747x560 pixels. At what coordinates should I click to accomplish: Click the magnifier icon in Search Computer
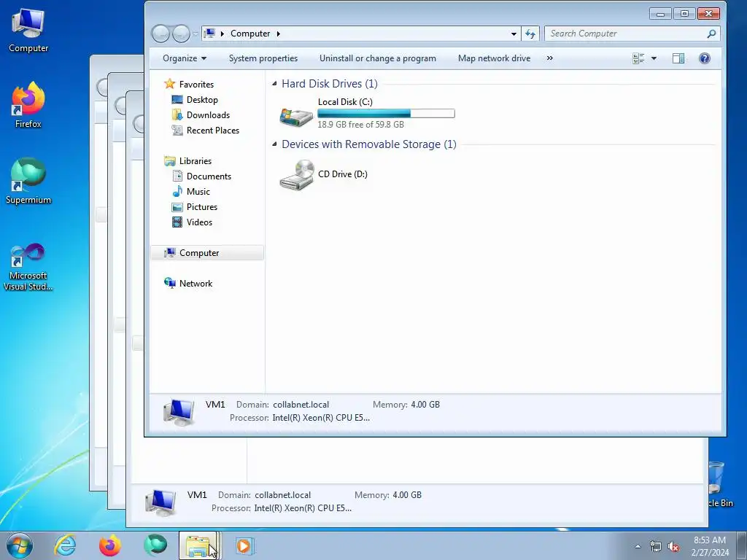coord(711,34)
